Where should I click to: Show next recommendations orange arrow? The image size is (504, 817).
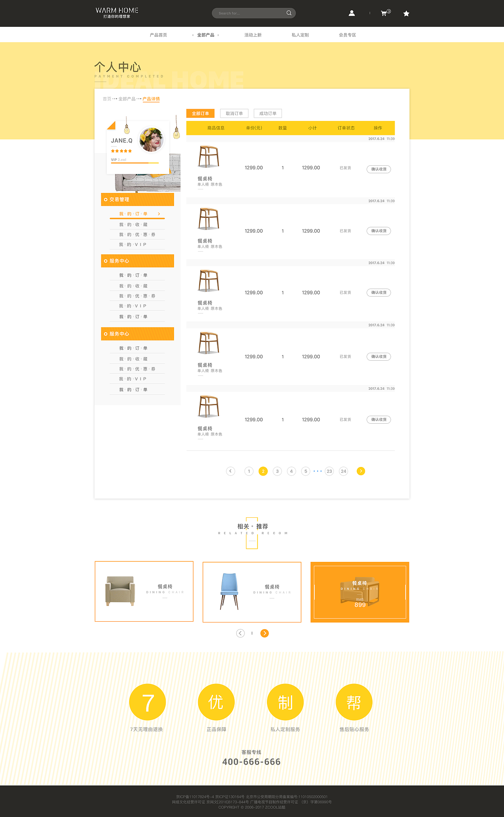[265, 633]
